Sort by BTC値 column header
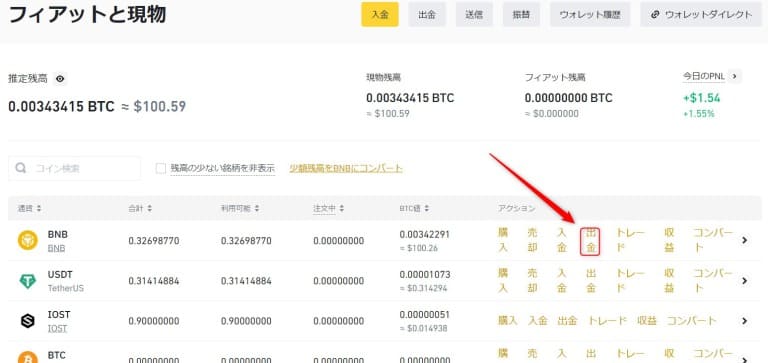 pyautogui.click(x=414, y=208)
